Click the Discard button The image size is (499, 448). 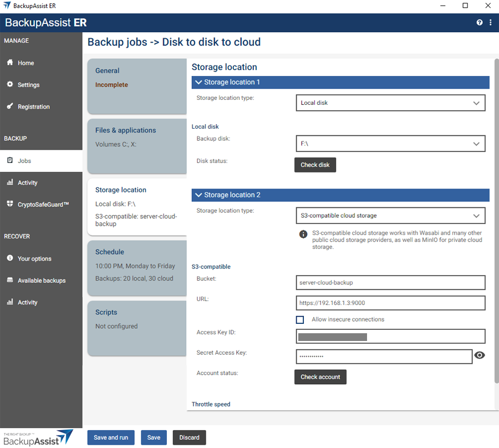pos(190,437)
